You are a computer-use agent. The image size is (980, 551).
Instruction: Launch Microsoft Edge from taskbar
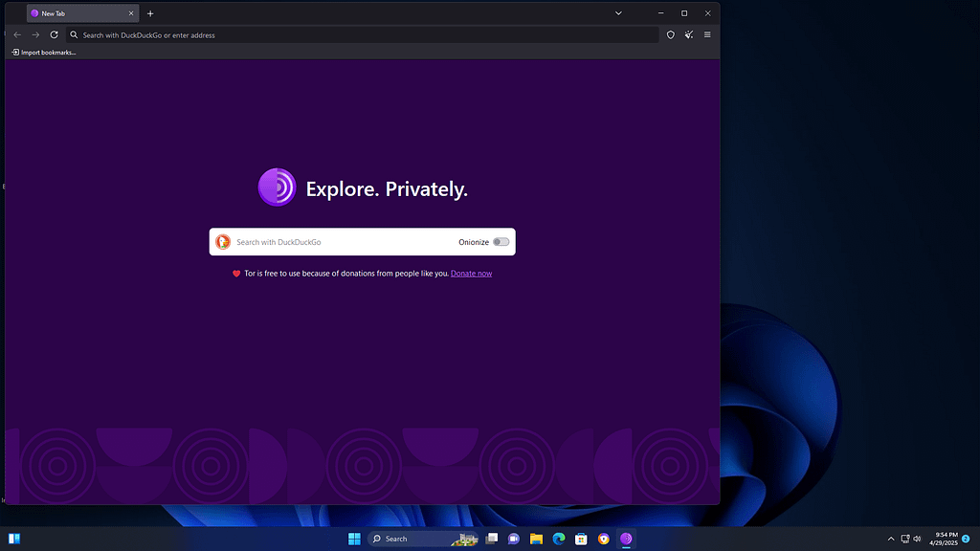559,539
